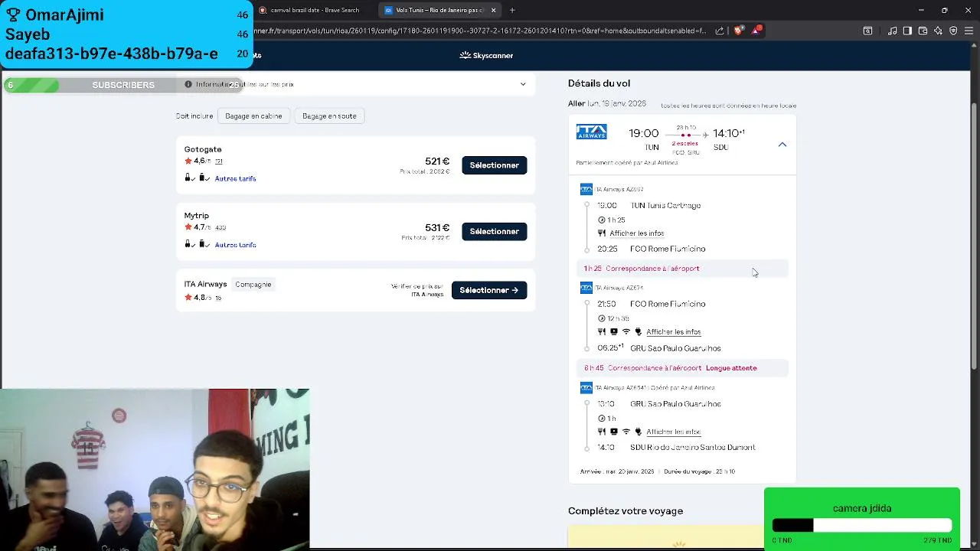Click the power plug icon on FCO–GRU leg
The image size is (980, 551).
(638, 331)
